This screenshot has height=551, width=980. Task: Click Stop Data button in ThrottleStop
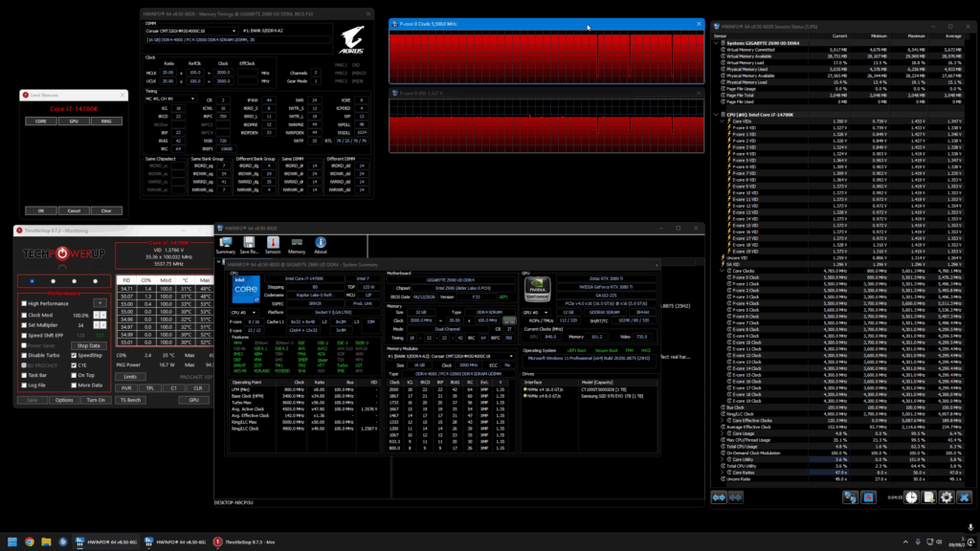pos(88,345)
